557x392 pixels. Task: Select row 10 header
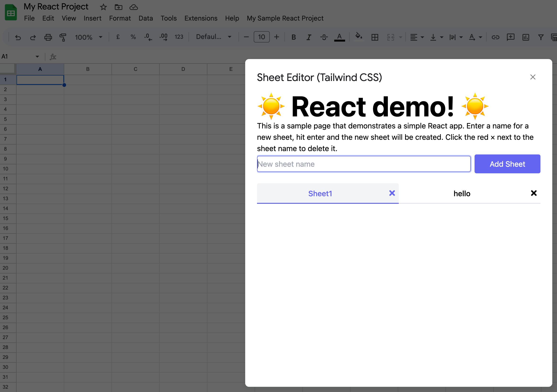point(8,169)
